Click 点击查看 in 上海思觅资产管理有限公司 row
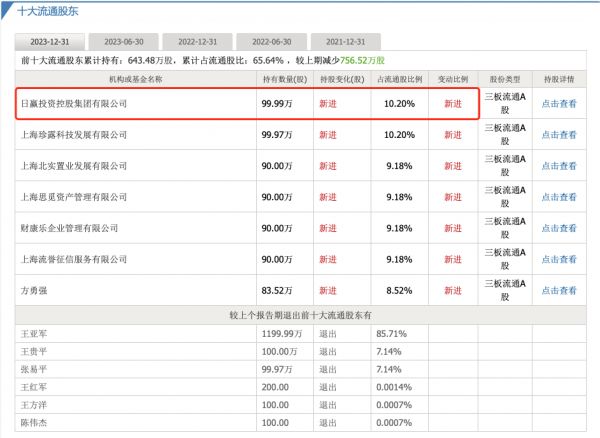Screen dimensions: 600x438 click(559, 197)
